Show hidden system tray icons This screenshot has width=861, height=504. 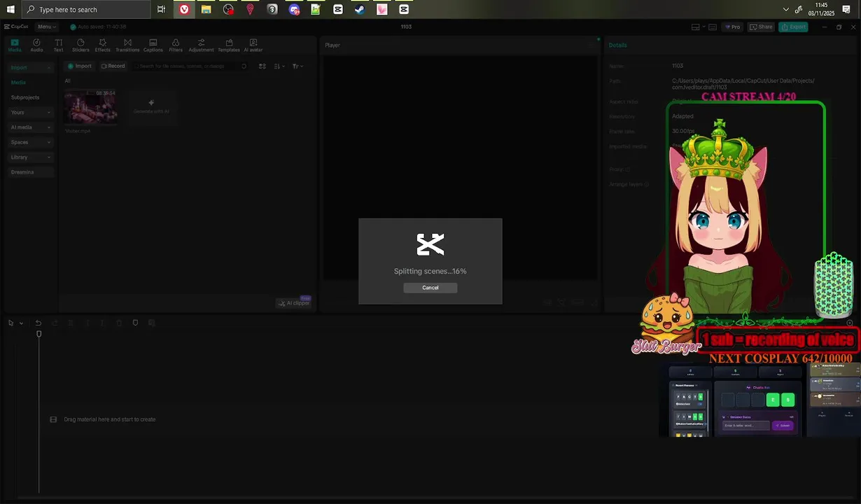786,9
